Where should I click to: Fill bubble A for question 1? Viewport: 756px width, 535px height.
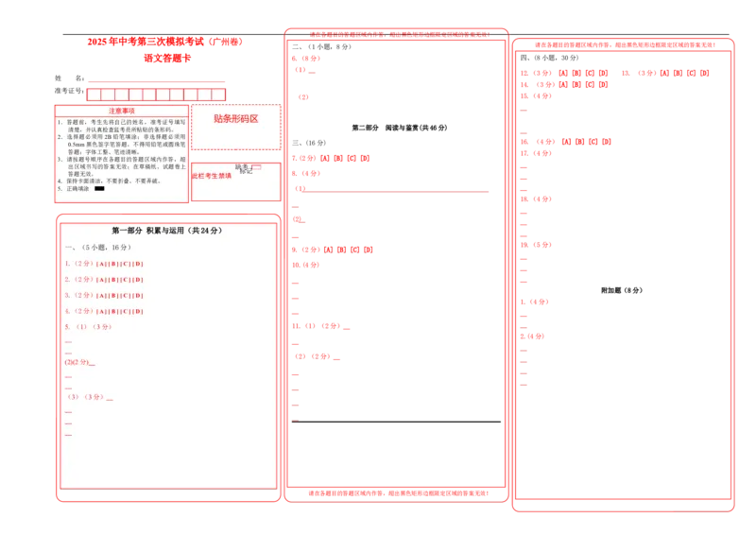click(x=102, y=264)
